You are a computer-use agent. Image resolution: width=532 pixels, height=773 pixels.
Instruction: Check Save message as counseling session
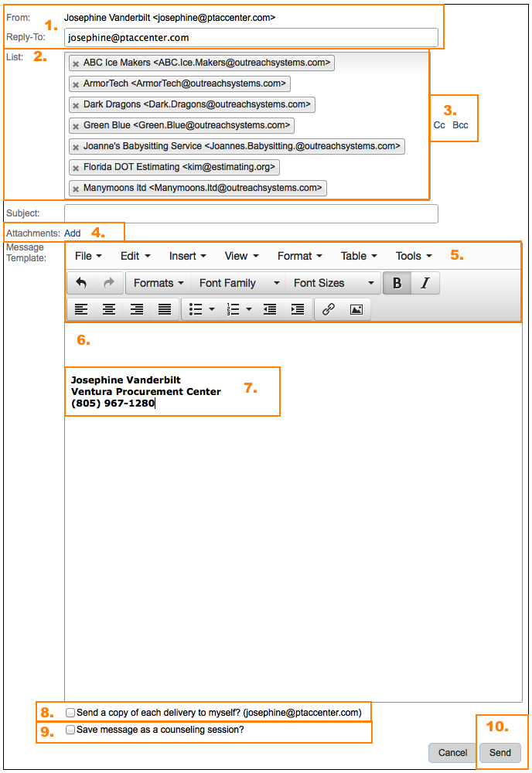[70, 730]
